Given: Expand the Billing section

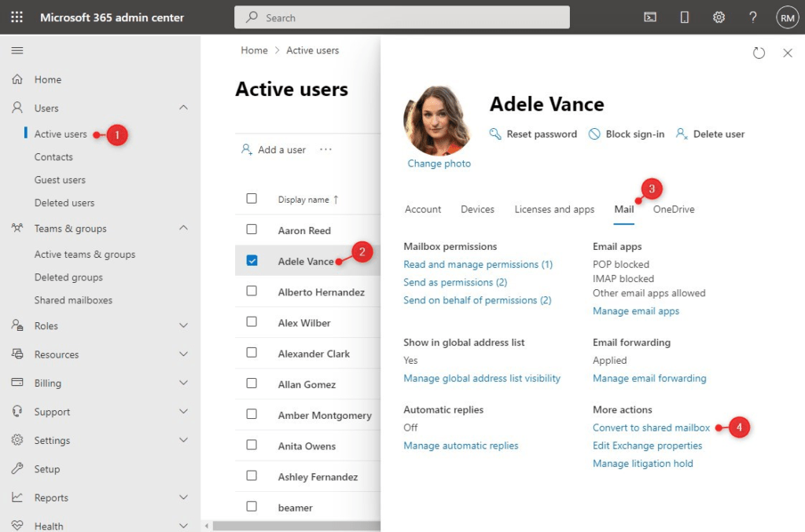Looking at the screenshot, I should coord(184,383).
